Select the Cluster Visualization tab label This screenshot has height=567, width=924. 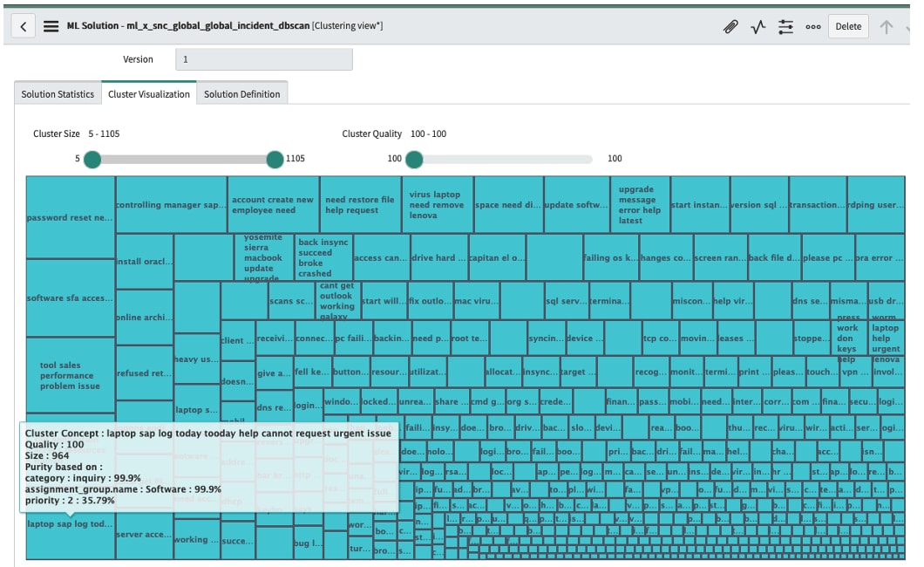150,93
